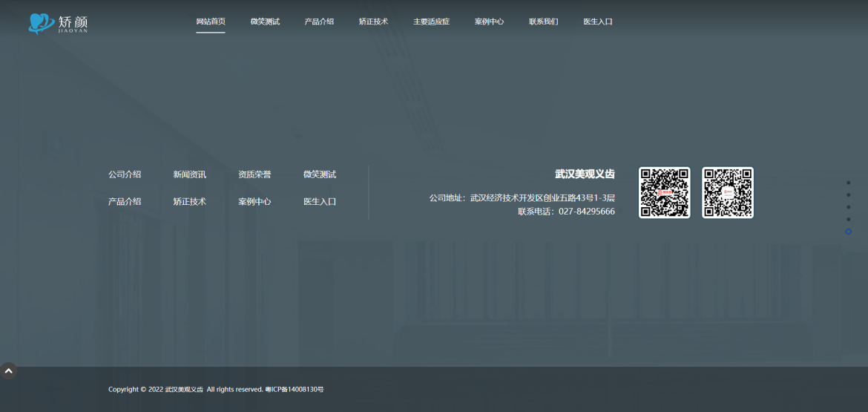Open 微笑测试 in the top navigation

(265, 22)
